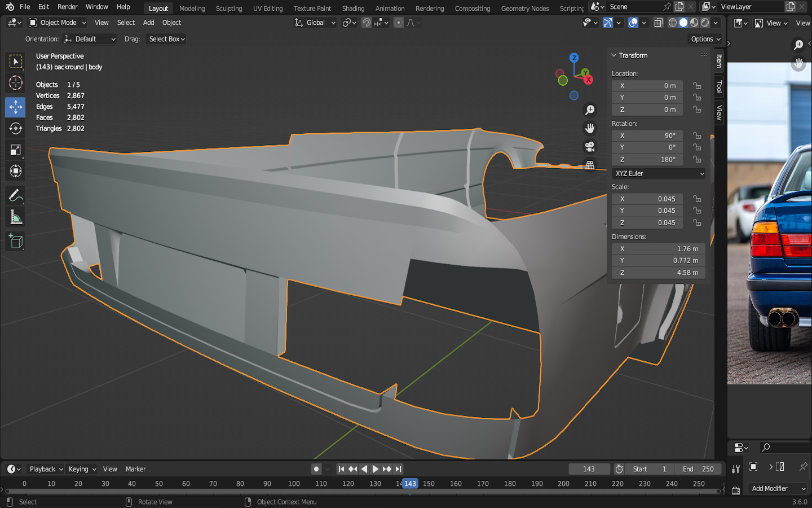Switch to the Sculpting workspace tab

click(228, 8)
